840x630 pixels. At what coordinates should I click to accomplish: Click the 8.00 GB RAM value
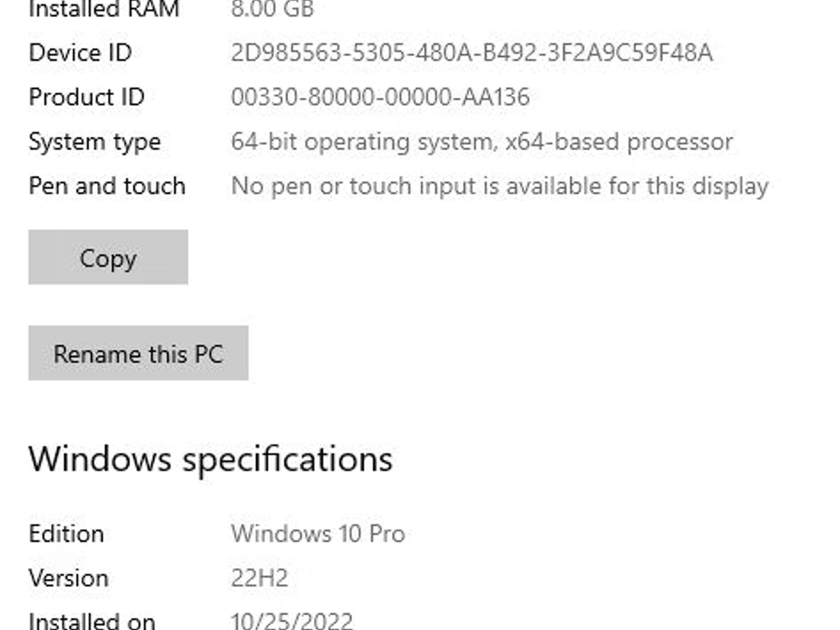[x=272, y=9]
